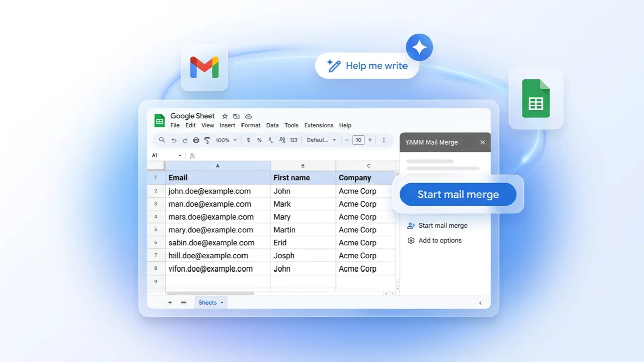This screenshot has height=362, width=644.
Task: Open the Edit menu
Action: (190, 125)
